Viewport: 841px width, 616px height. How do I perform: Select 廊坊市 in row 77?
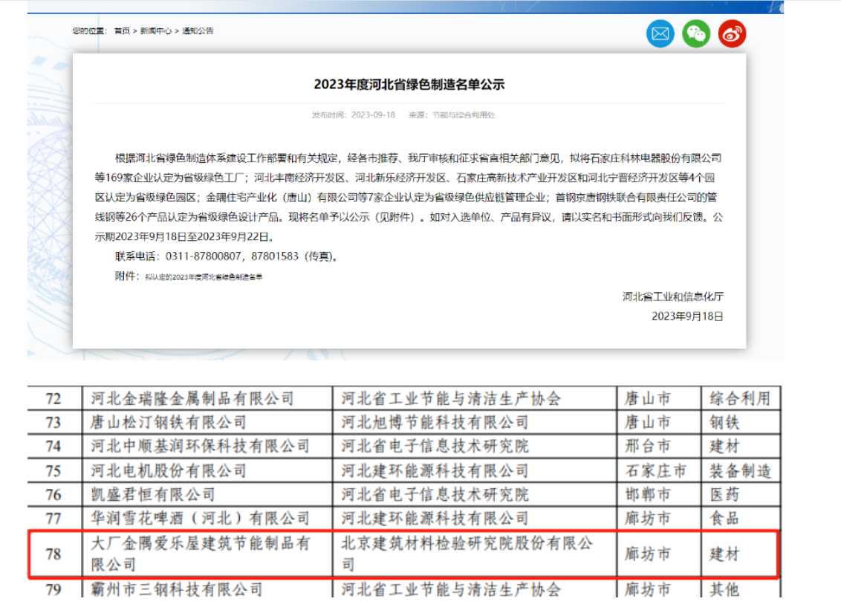coord(659,519)
